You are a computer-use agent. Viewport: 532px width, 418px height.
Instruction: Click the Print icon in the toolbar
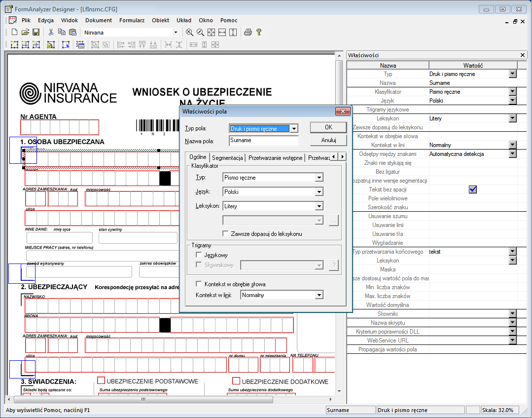248,32
